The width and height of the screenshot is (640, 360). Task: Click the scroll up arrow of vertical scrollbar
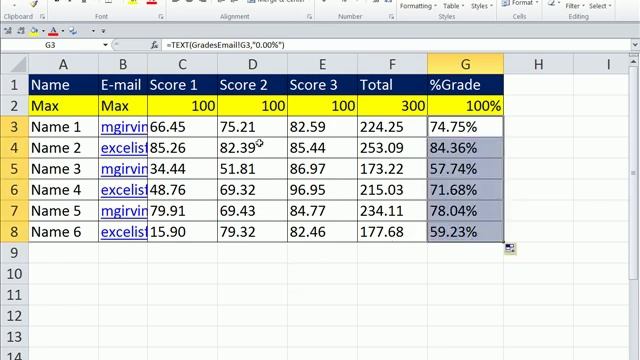click(633, 62)
